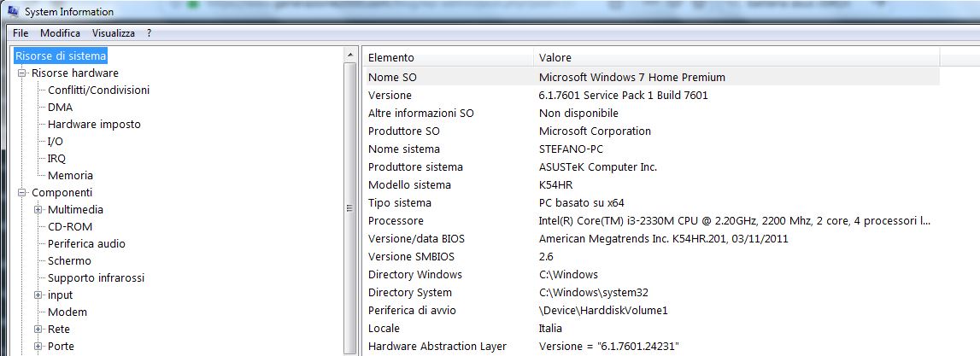Viewport: 980px width, 356px height.
Task: Open the ? help menu
Action: (150, 33)
